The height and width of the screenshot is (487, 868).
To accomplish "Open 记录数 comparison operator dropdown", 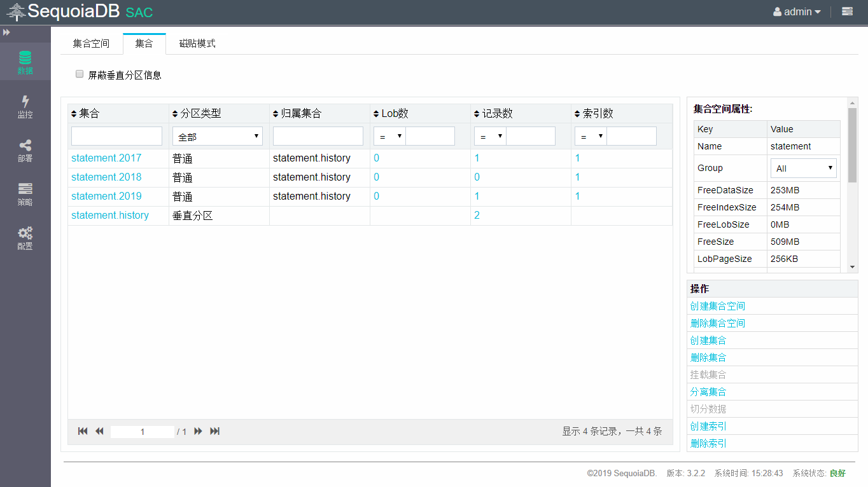I will [x=490, y=136].
